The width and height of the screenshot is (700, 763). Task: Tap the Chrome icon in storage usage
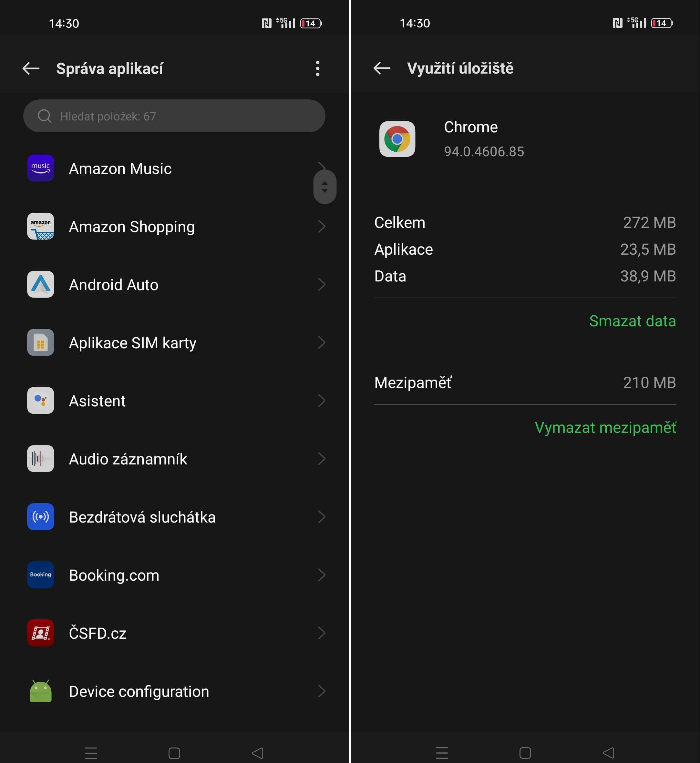click(x=397, y=139)
